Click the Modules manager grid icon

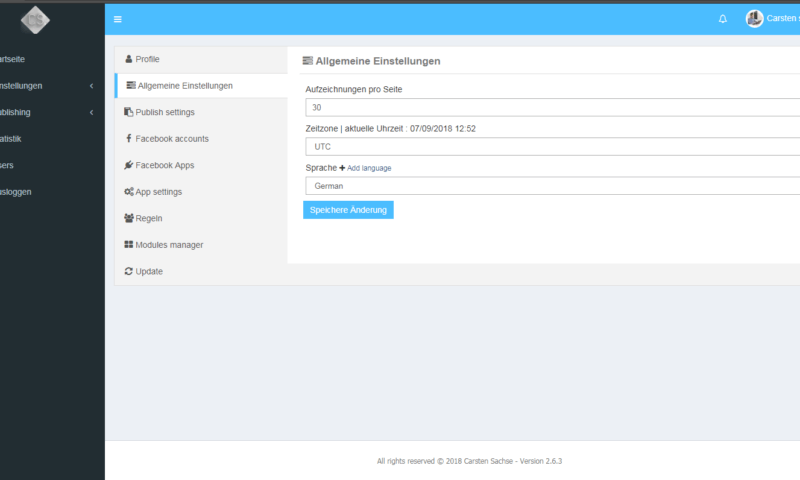click(x=129, y=244)
